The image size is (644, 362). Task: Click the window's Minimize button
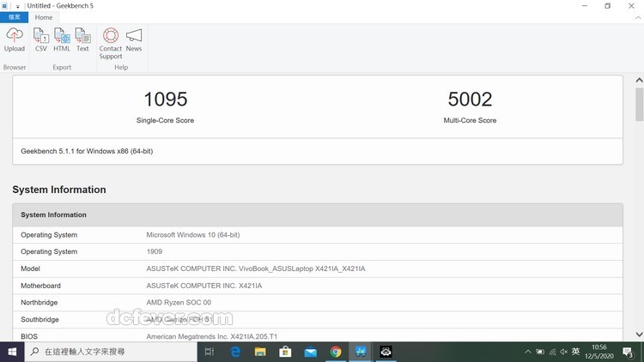tap(585, 6)
